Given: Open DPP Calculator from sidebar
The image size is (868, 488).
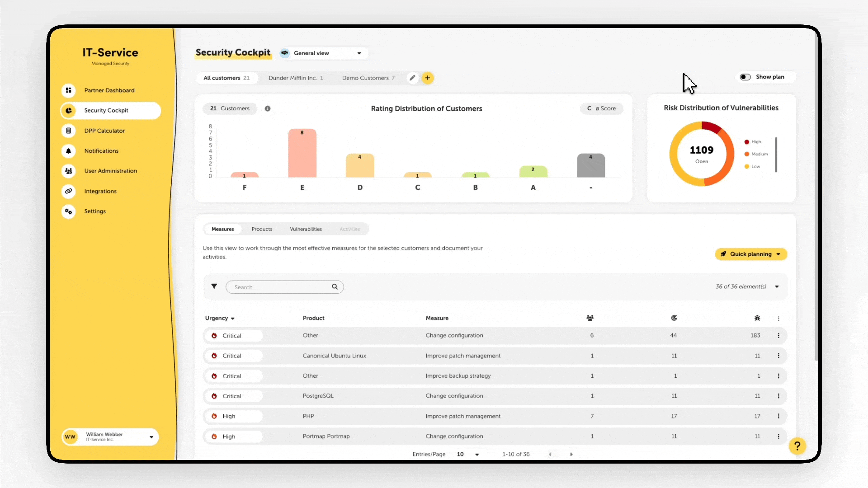Looking at the screenshot, I should pyautogui.click(x=104, y=131).
